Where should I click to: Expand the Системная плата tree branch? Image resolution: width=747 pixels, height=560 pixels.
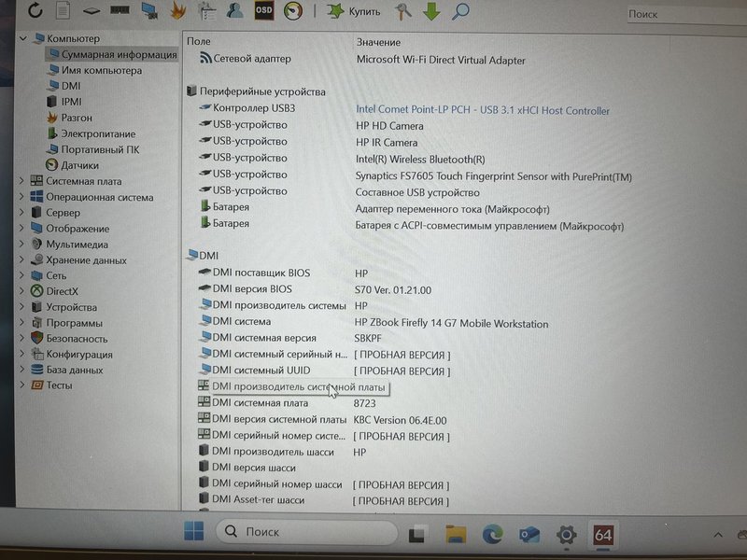(22, 181)
